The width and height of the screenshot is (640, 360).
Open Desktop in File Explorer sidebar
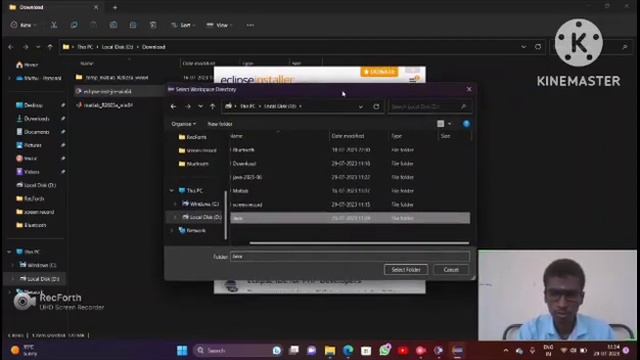pos(29,105)
